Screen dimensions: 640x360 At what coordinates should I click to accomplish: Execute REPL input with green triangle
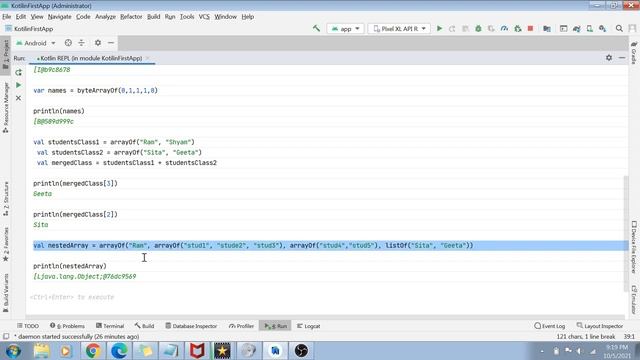18,85
